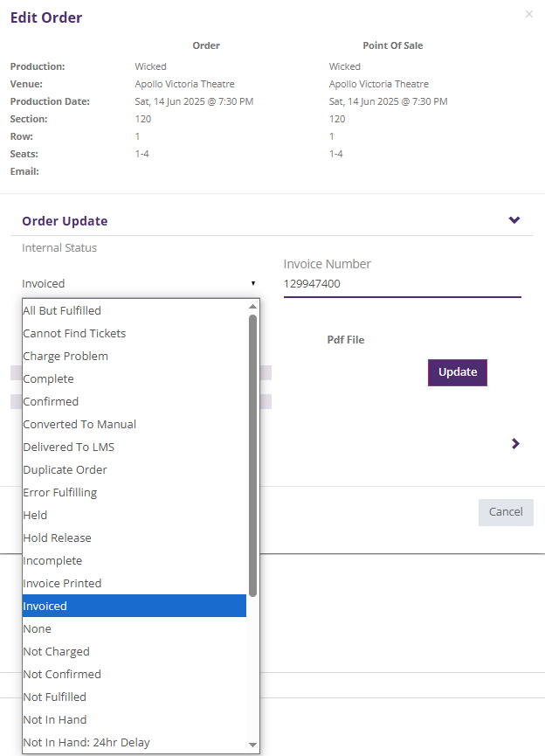Choose Complete as the internal status
Screen dimensions: 545x756
[131, 378]
